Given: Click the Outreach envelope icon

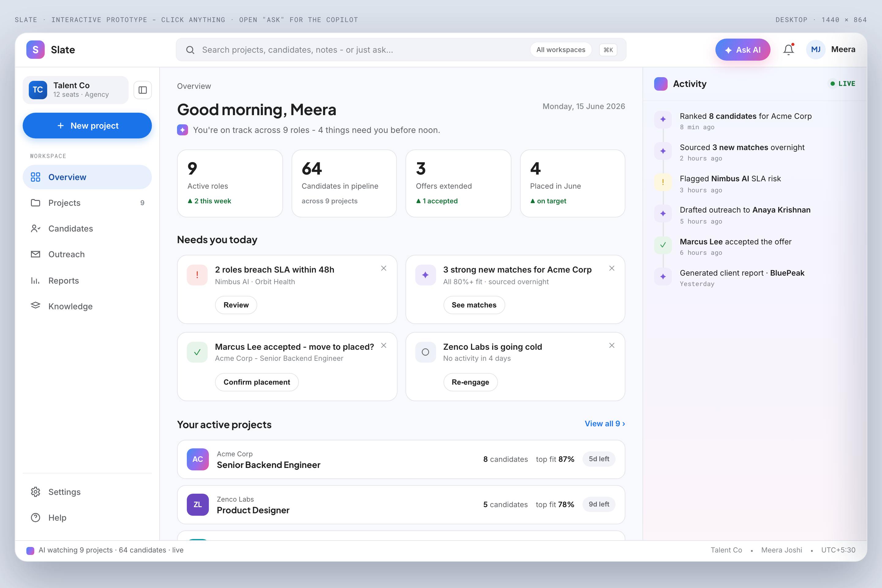Looking at the screenshot, I should tap(35, 254).
